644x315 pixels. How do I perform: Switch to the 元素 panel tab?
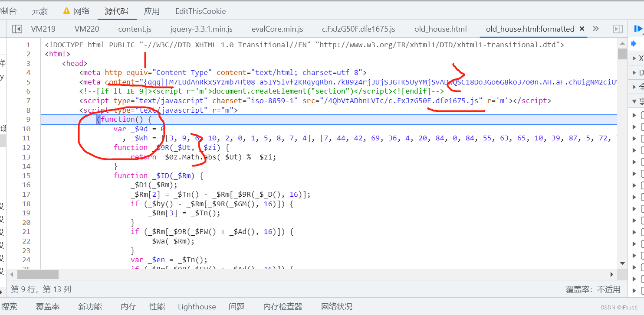[40, 11]
